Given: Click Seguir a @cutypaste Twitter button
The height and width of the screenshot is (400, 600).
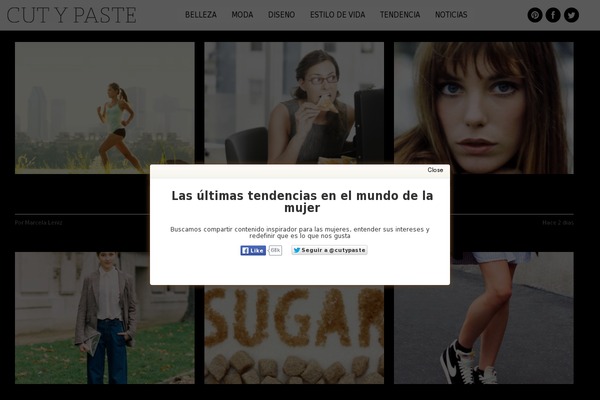Looking at the screenshot, I should 329,250.
